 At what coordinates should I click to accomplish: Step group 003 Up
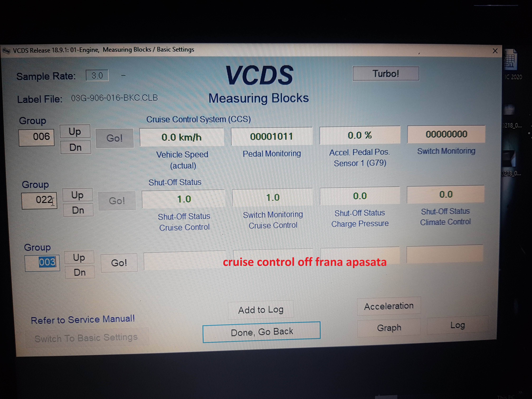[x=79, y=257]
